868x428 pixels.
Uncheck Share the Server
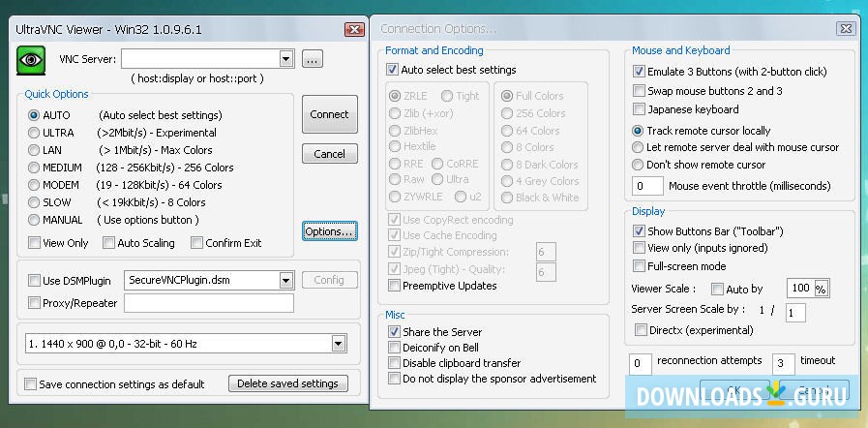tap(394, 332)
